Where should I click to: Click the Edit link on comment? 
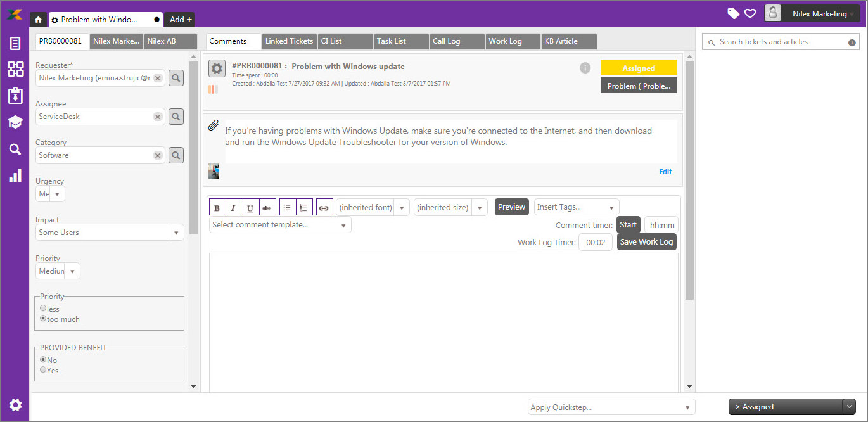665,172
